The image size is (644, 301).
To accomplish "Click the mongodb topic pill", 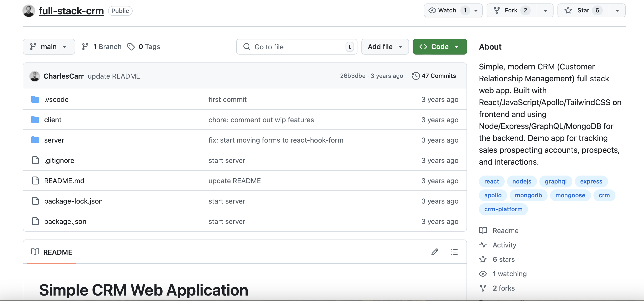I will [x=528, y=195].
